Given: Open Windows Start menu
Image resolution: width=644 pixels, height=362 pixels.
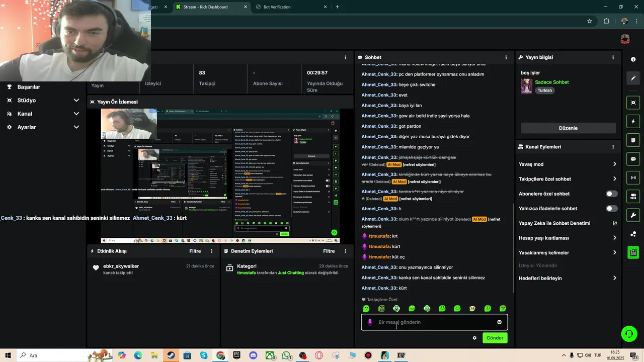Looking at the screenshot, I should click(x=8, y=355).
